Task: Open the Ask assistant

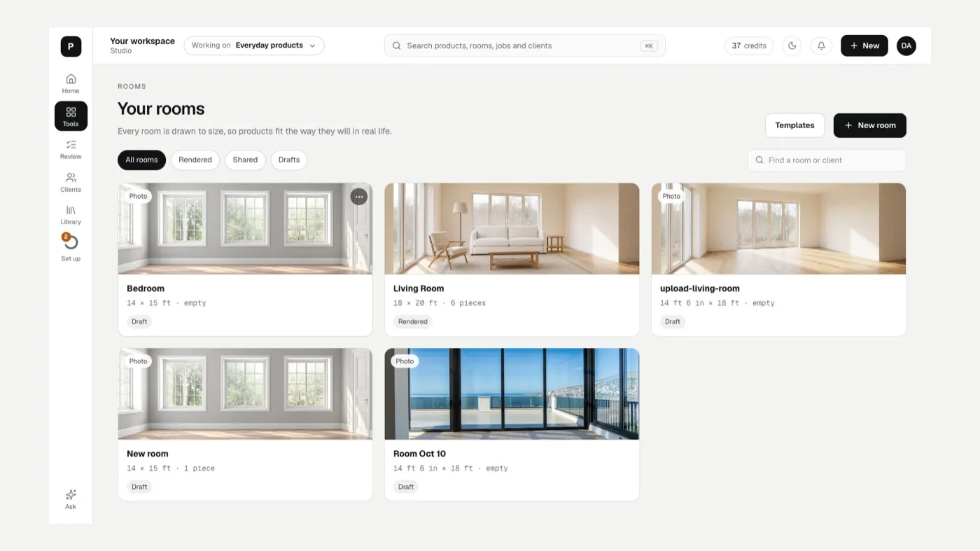Action: 71,499
